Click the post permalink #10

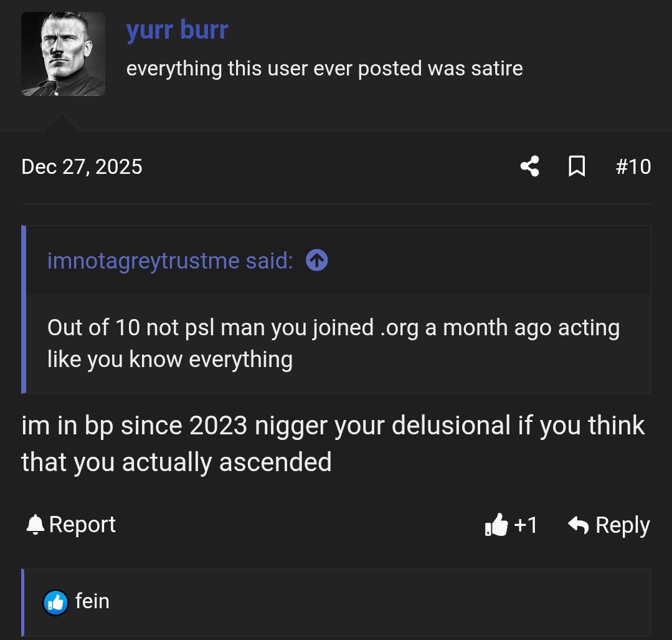(633, 166)
